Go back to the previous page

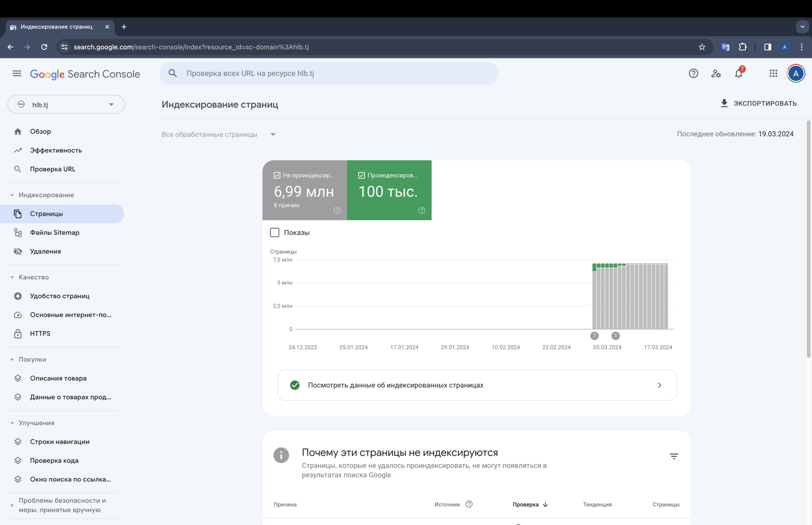[11, 47]
